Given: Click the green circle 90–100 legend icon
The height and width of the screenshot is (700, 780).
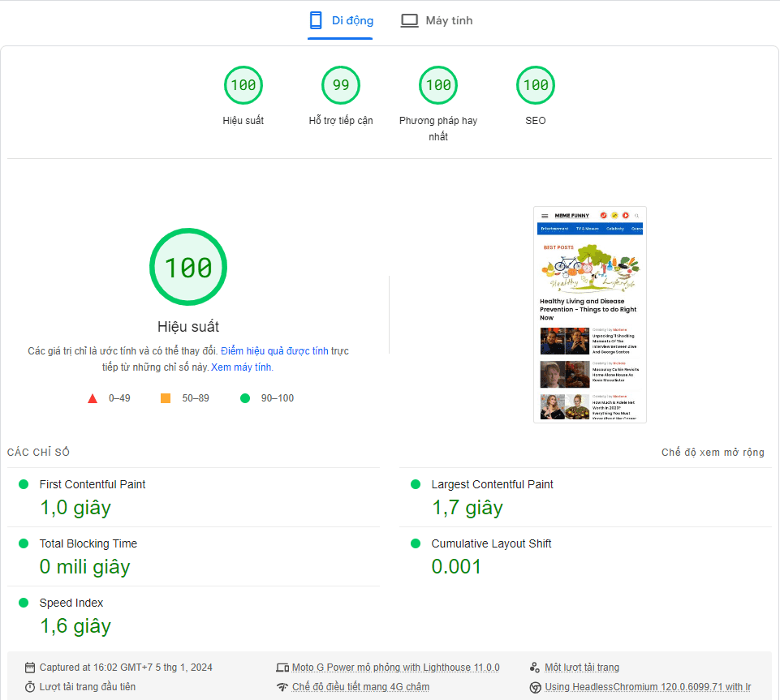Looking at the screenshot, I should tap(245, 398).
